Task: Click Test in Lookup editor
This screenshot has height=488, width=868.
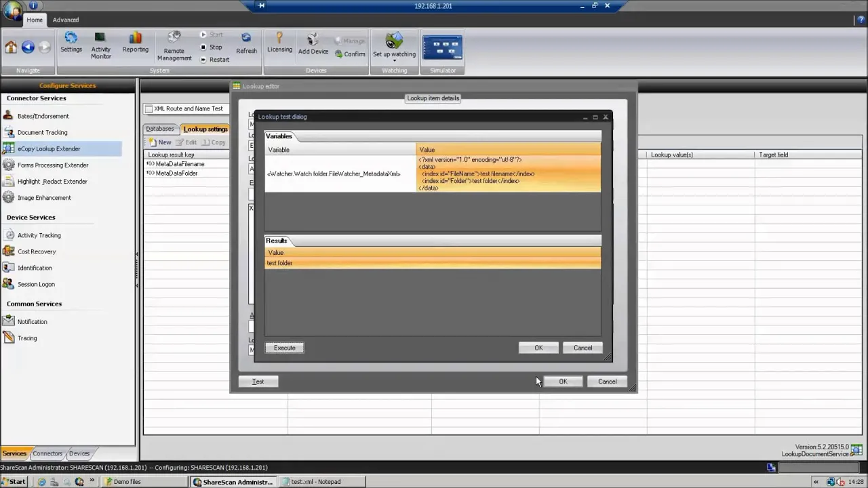Action: pyautogui.click(x=258, y=382)
